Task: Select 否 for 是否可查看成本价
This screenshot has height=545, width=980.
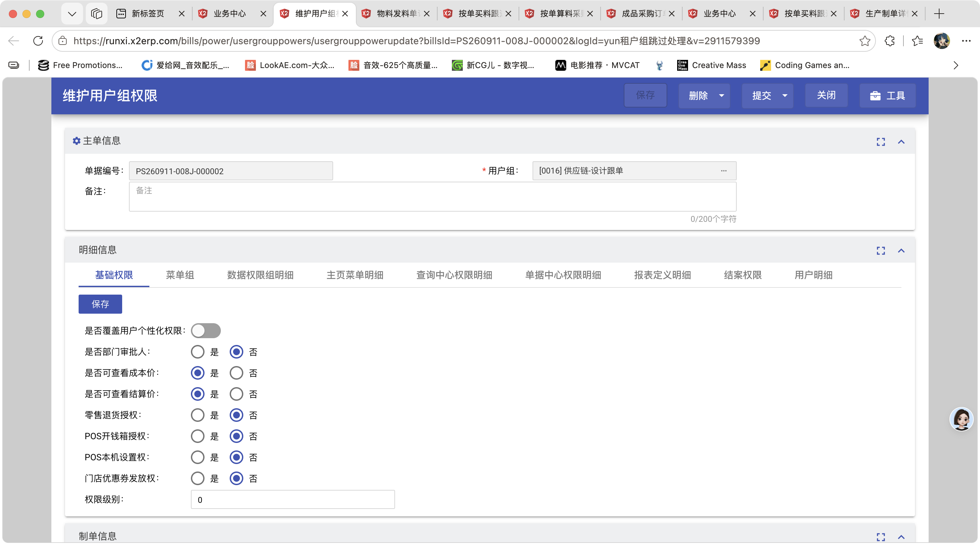Action: click(236, 373)
